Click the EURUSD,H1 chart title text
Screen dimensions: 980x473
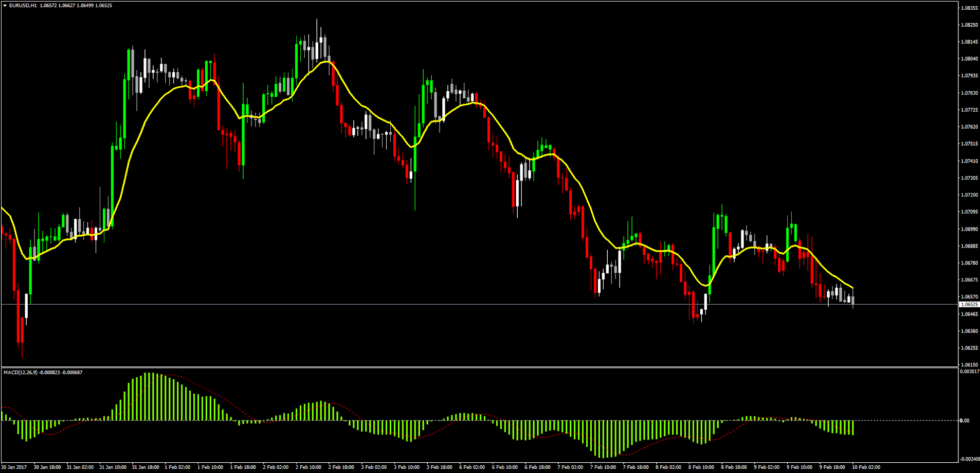point(23,6)
